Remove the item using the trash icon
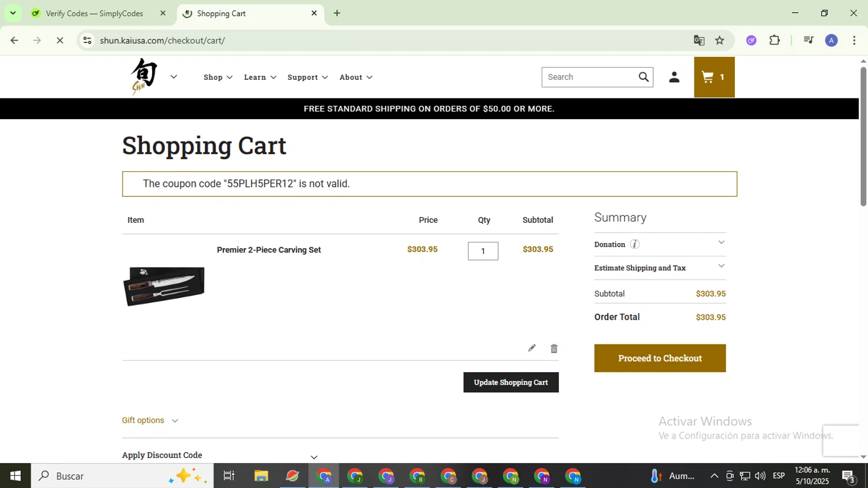The image size is (868, 488). click(x=554, y=348)
